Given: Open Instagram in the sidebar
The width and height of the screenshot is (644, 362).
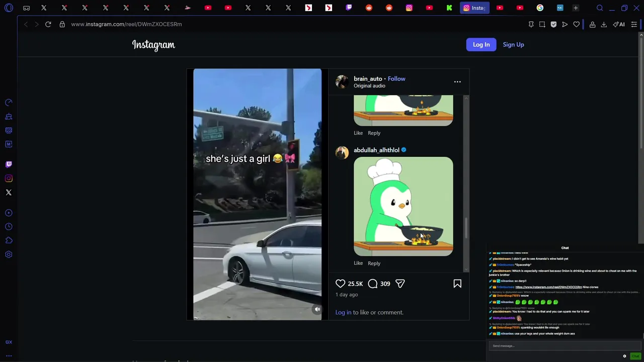Looking at the screenshot, I should (9, 178).
